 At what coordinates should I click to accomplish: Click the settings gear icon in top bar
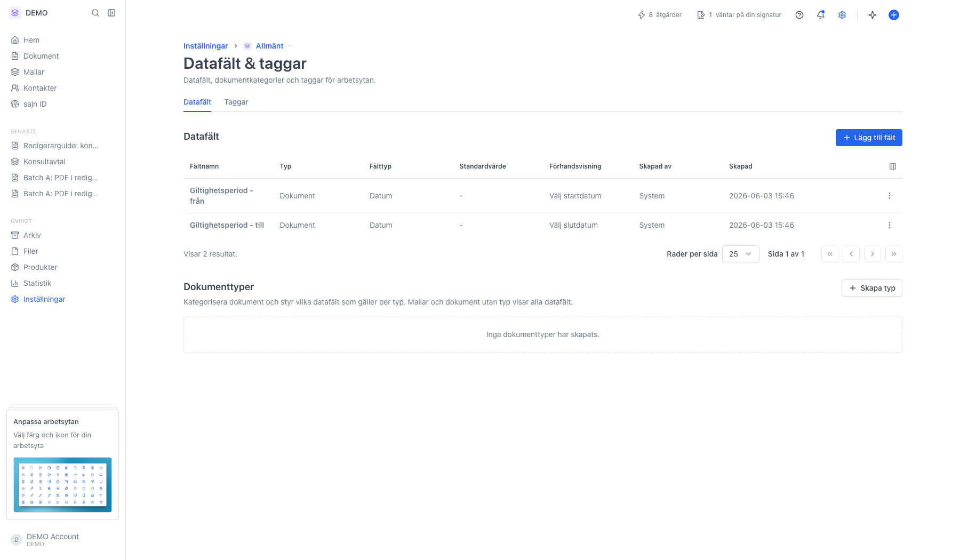click(842, 15)
